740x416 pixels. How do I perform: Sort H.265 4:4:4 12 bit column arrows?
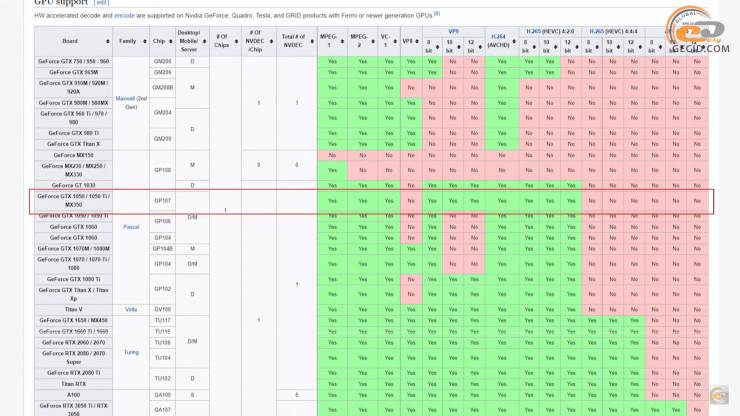(x=640, y=47)
